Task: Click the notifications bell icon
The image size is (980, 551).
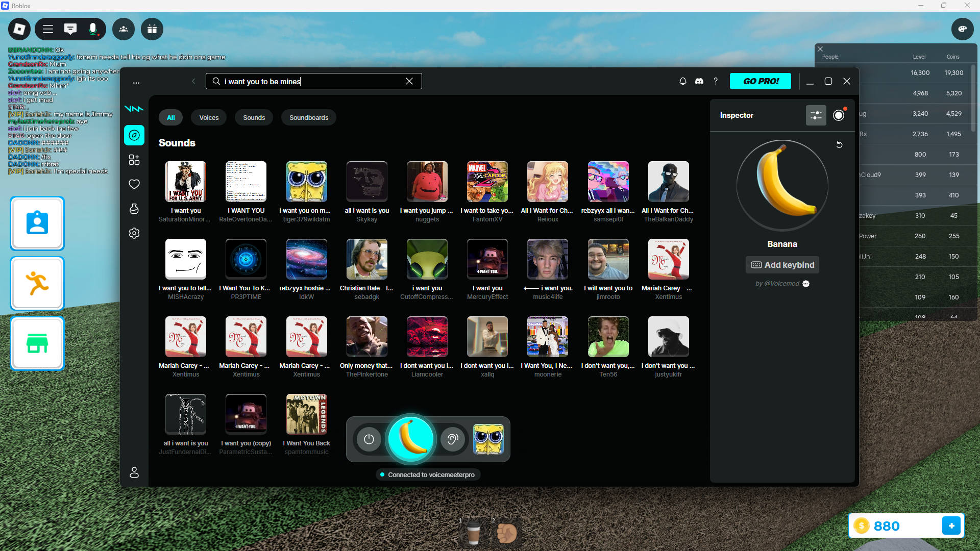Action: pyautogui.click(x=682, y=81)
